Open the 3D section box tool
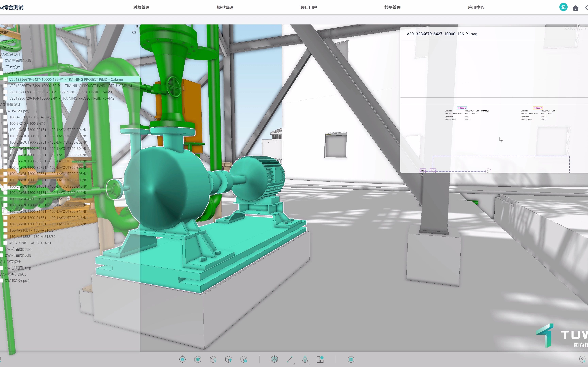Viewport: 588px width, 367px height. point(274,359)
